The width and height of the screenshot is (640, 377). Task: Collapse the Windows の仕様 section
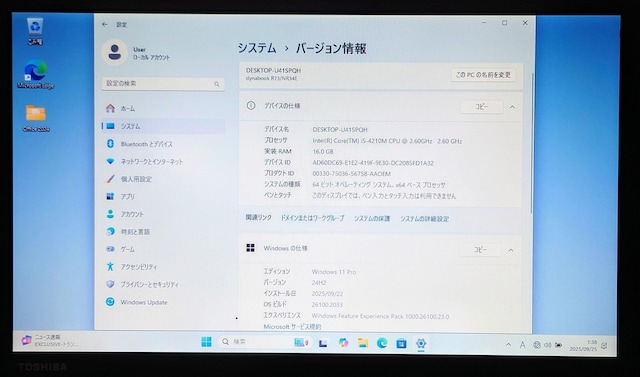pos(511,250)
